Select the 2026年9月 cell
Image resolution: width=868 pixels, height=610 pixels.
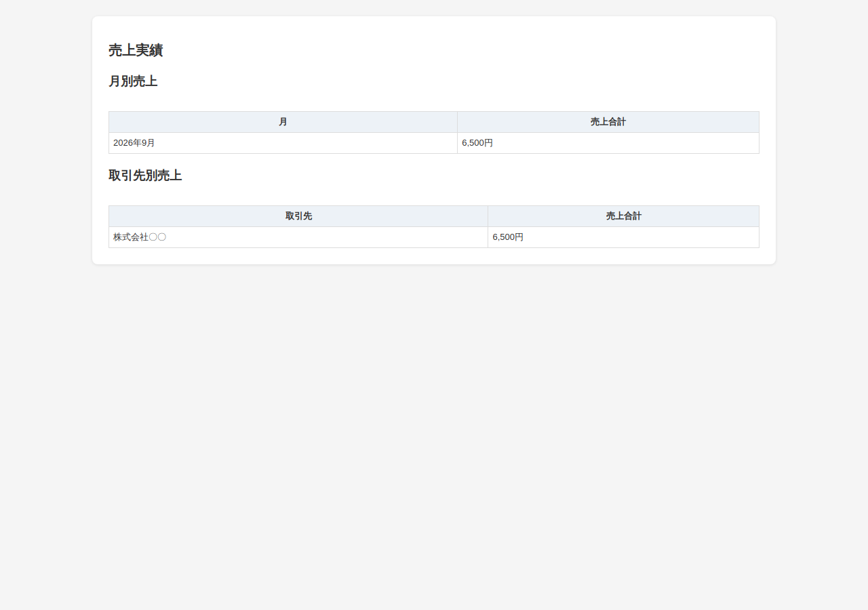[x=283, y=143]
